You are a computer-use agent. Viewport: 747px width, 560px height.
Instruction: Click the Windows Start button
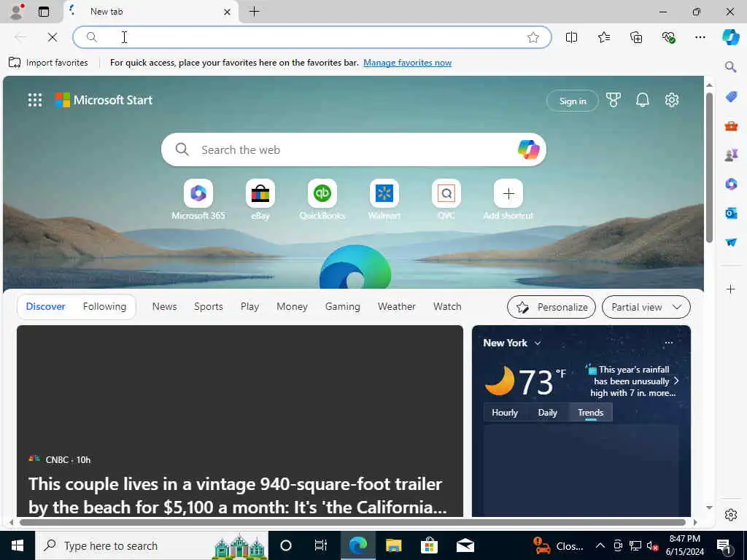(18, 545)
